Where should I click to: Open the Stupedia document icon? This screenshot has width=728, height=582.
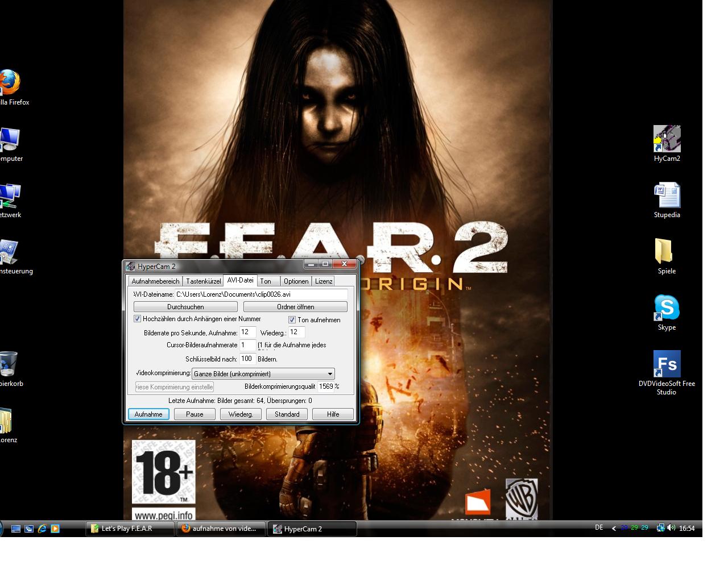pyautogui.click(x=667, y=200)
